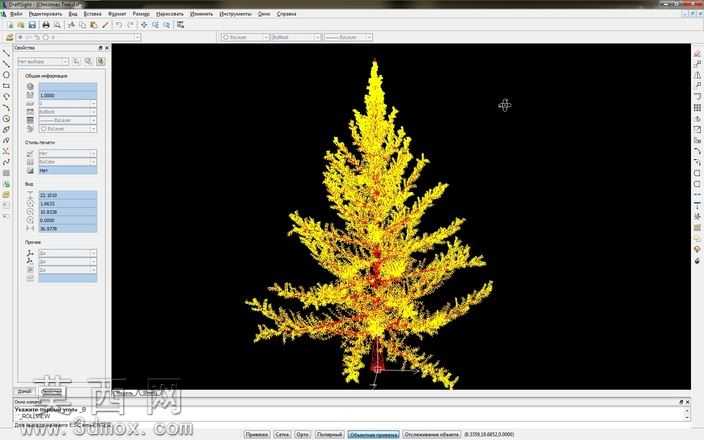Toggle Полярный tracking in status bar
Image resolution: width=704 pixels, height=440 pixels.
329,435
